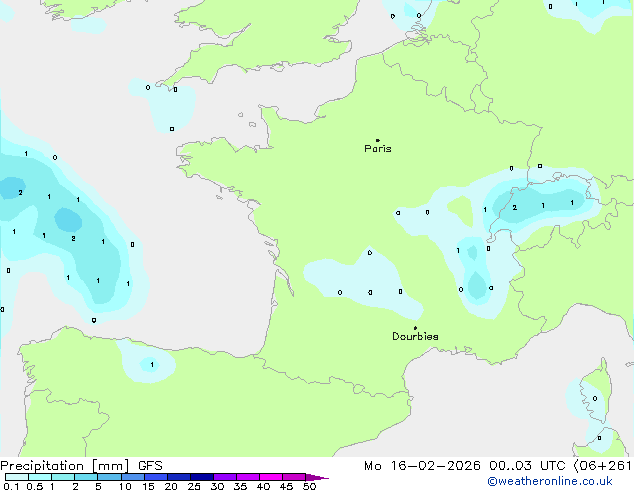Click the legend label '30'

[x=217, y=486]
